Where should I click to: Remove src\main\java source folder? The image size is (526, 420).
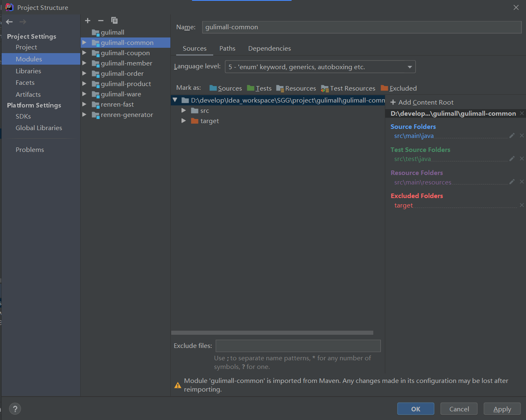pos(522,135)
